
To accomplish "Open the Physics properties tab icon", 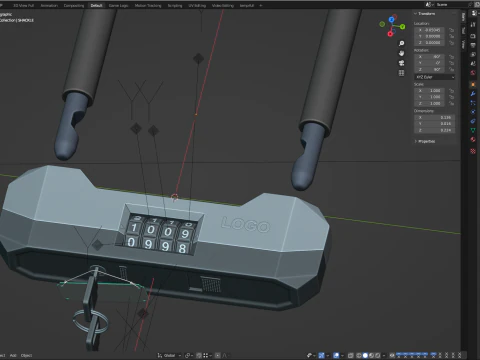I will [x=473, y=112].
